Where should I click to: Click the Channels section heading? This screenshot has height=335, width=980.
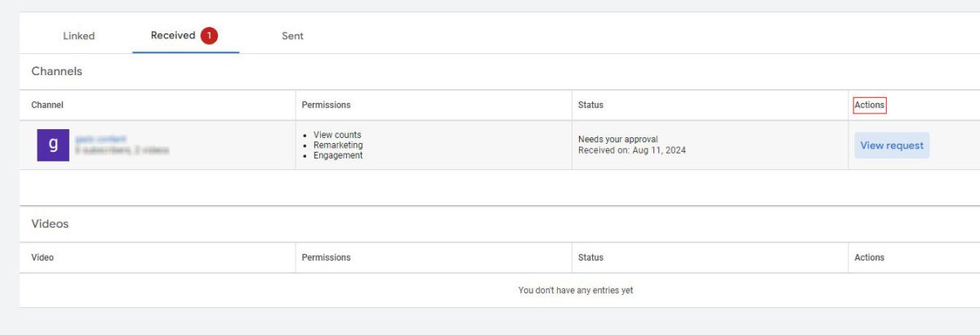[x=56, y=71]
